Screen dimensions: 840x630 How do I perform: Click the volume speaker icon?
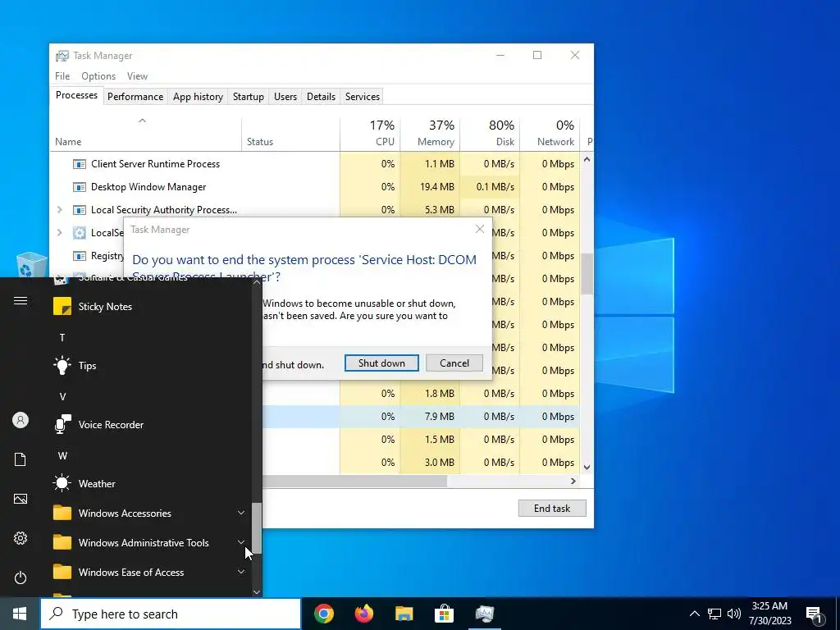coord(734,614)
